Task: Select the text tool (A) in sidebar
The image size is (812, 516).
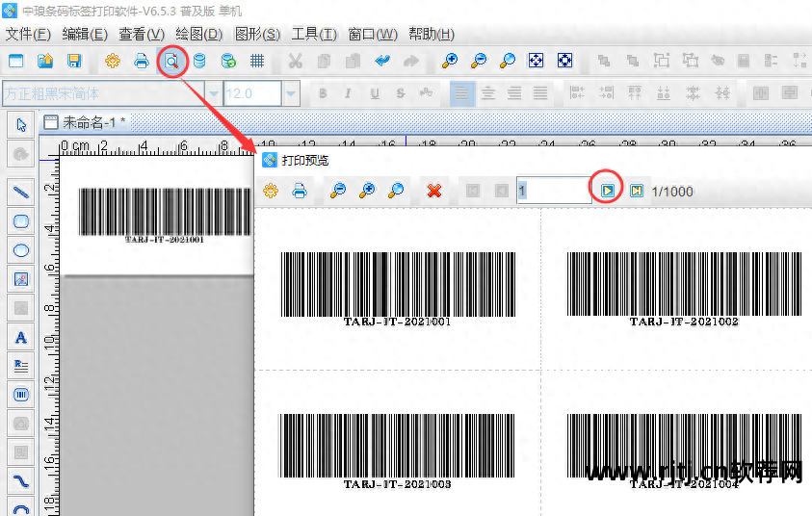Action: pos(20,337)
